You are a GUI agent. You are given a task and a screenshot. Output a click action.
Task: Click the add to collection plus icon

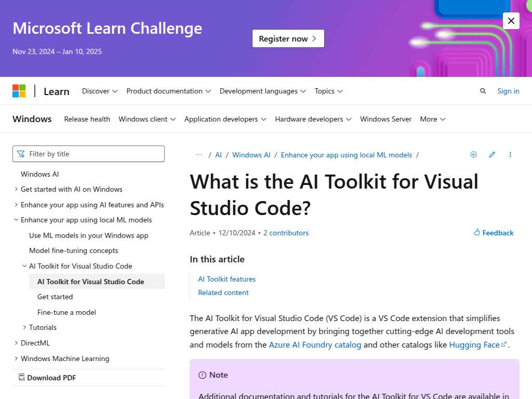pyautogui.click(x=474, y=155)
